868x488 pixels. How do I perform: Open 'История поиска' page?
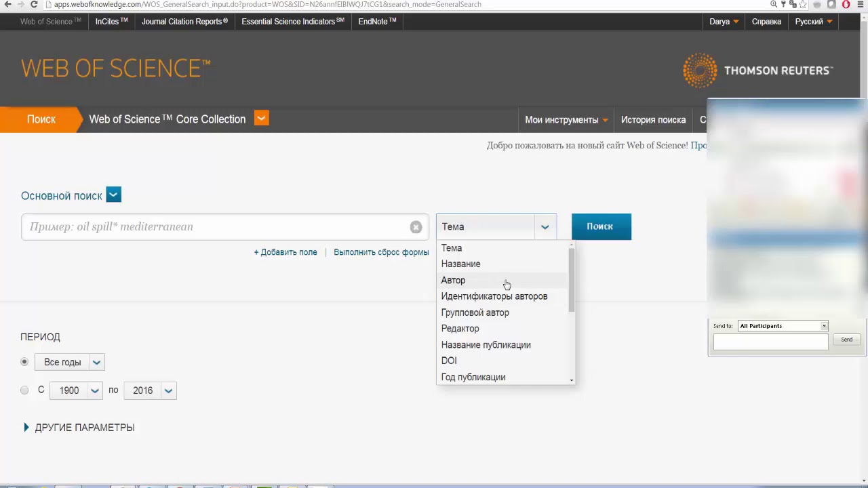(653, 120)
